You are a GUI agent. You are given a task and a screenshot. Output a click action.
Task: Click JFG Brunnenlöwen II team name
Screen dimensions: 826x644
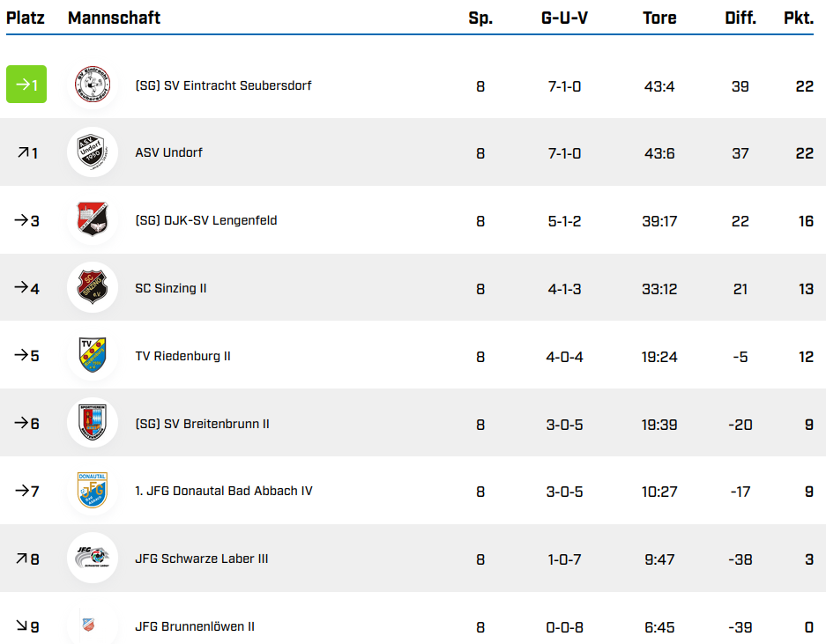point(195,626)
